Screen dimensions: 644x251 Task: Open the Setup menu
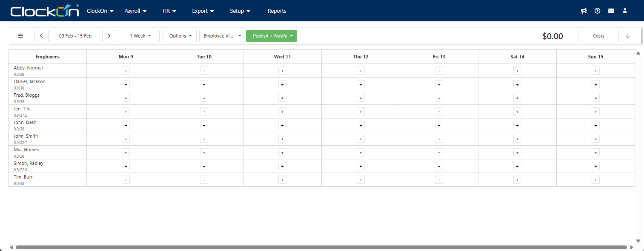pos(240,11)
